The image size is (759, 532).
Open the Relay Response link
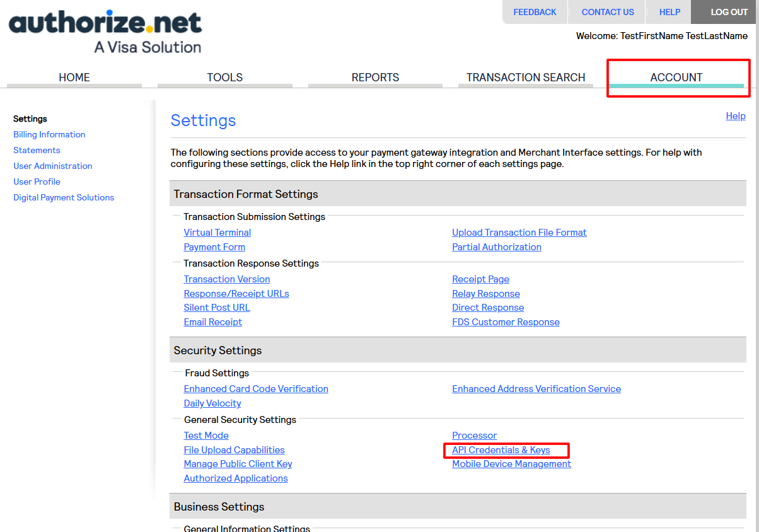pyautogui.click(x=486, y=294)
